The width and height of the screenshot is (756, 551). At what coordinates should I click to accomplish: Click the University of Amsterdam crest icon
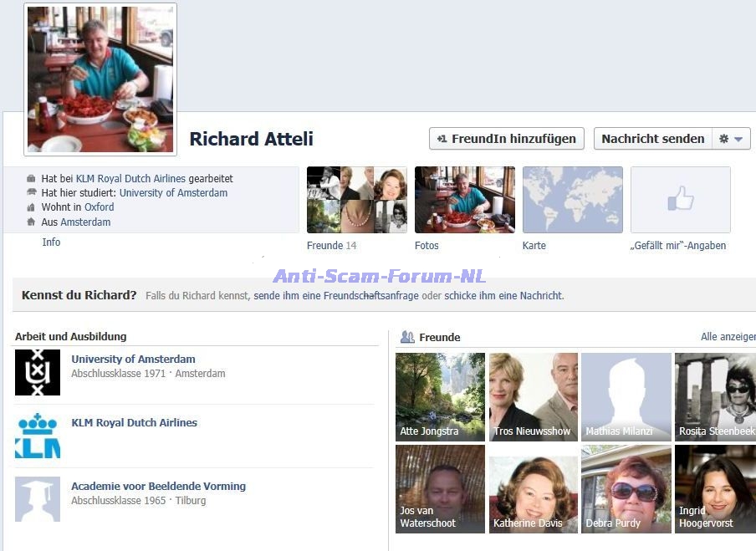38,372
